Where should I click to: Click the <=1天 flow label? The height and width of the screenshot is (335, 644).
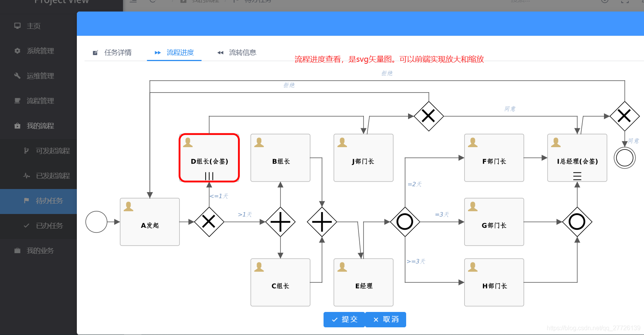(x=219, y=196)
